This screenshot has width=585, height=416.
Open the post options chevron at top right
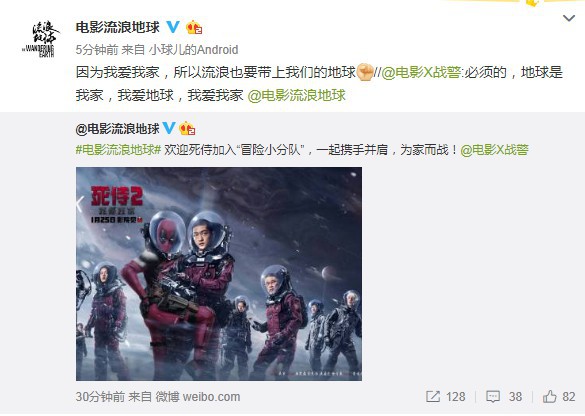click(569, 18)
